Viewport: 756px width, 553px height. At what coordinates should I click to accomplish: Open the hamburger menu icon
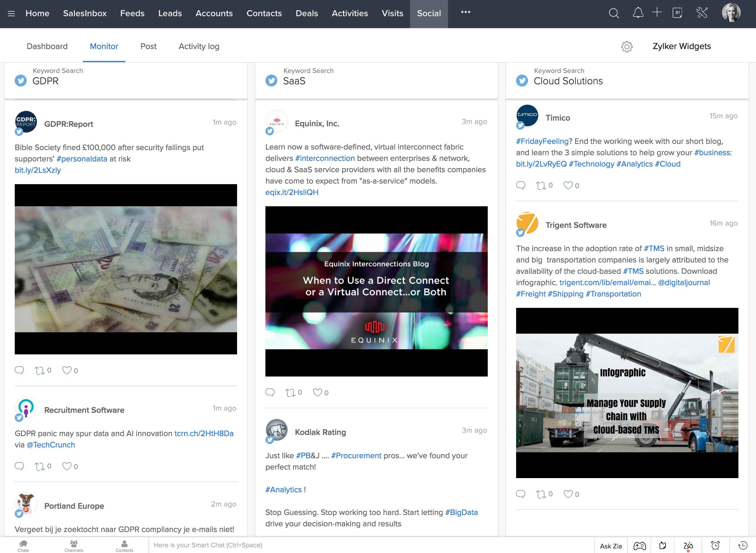pyautogui.click(x=11, y=13)
